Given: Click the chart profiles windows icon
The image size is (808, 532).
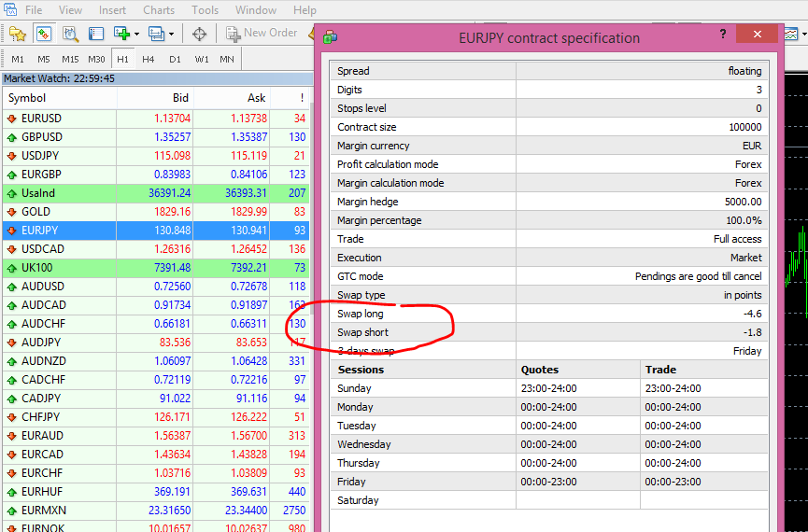Looking at the screenshot, I should tap(156, 34).
